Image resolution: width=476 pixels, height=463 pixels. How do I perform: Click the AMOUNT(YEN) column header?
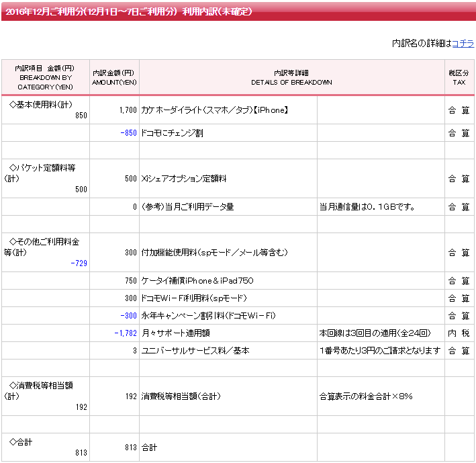(x=113, y=77)
